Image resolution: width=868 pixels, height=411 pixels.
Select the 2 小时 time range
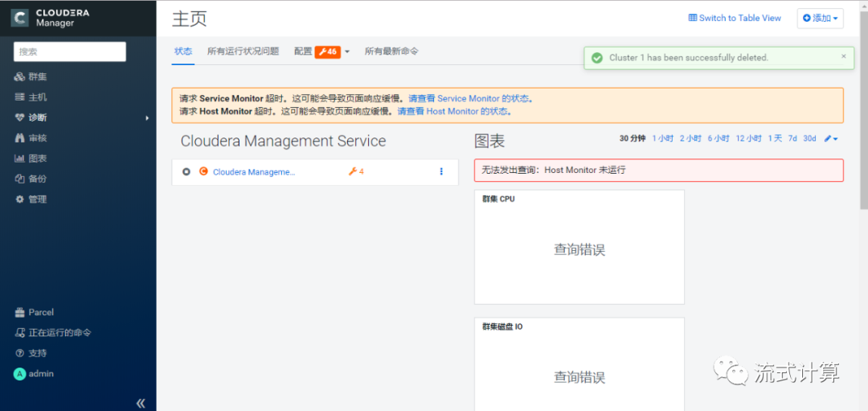[x=690, y=138]
